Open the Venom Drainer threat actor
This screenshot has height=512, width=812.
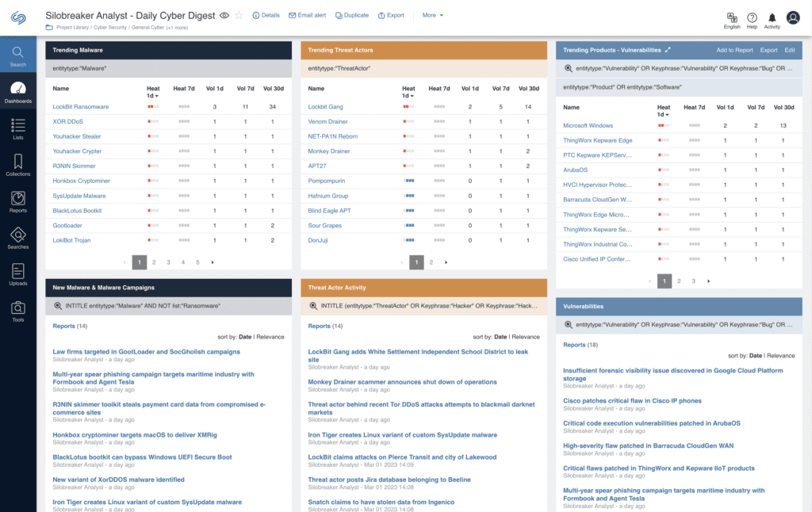pyautogui.click(x=327, y=121)
